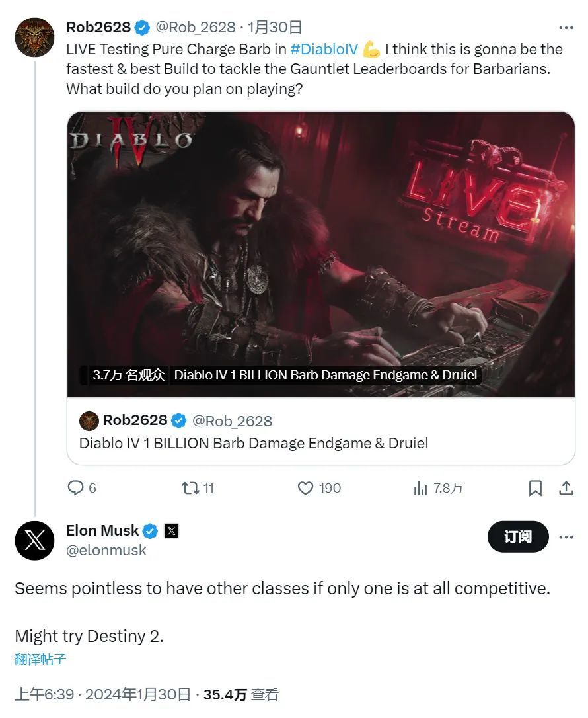Click the 35.4万 查看 view count
588x718 pixels.
(x=240, y=694)
